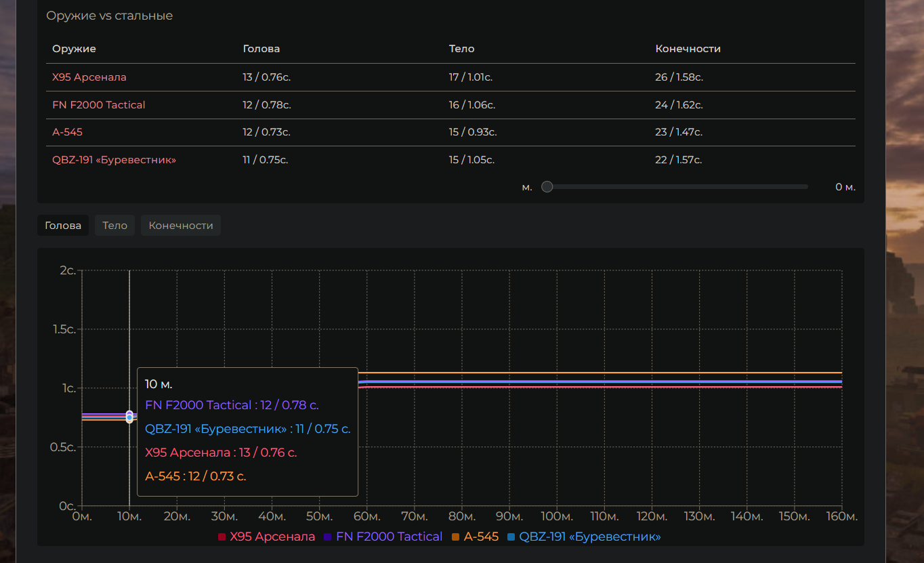The width and height of the screenshot is (924, 563).
Task: Switch to the Голова chart tab
Action: tap(63, 226)
